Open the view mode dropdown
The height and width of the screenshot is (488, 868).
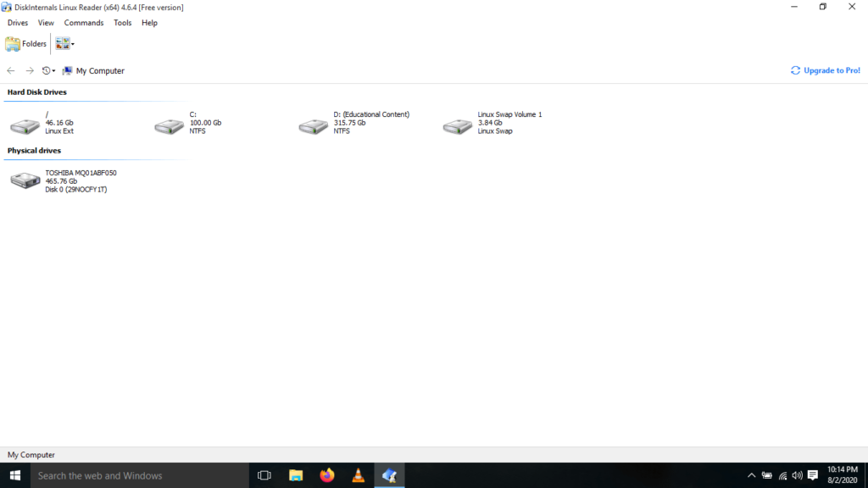65,44
